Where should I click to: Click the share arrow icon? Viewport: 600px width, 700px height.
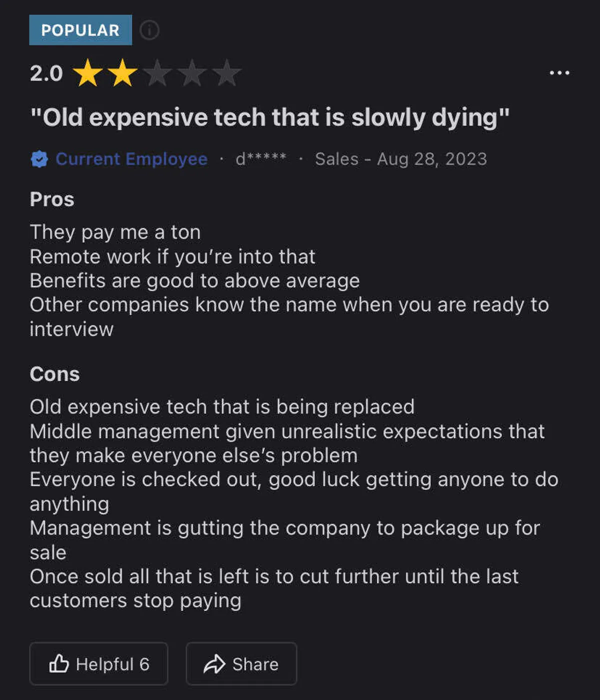(x=214, y=664)
